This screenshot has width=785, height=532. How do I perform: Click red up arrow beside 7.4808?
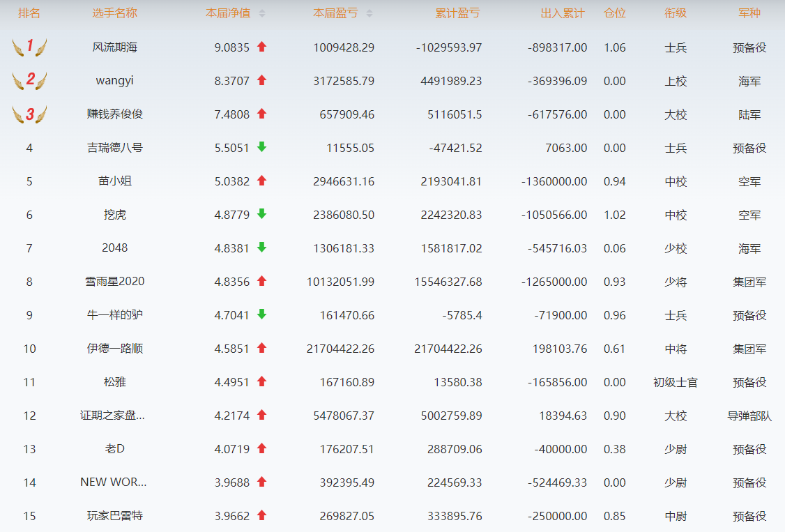tap(261, 114)
